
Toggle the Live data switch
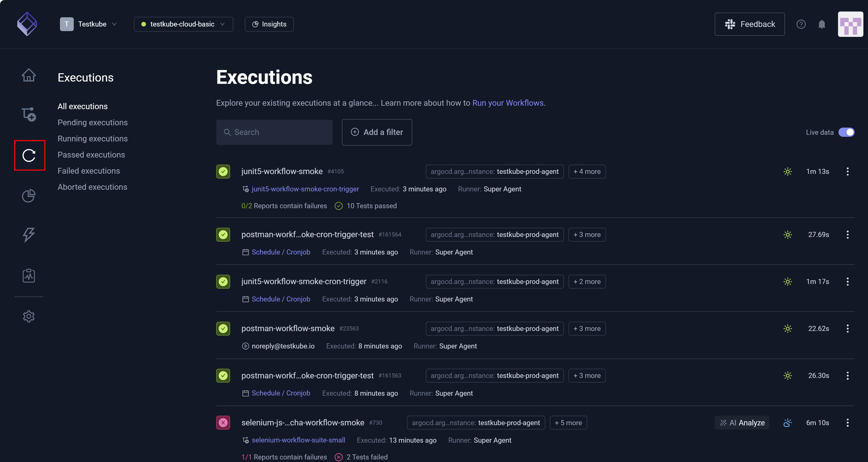point(847,132)
